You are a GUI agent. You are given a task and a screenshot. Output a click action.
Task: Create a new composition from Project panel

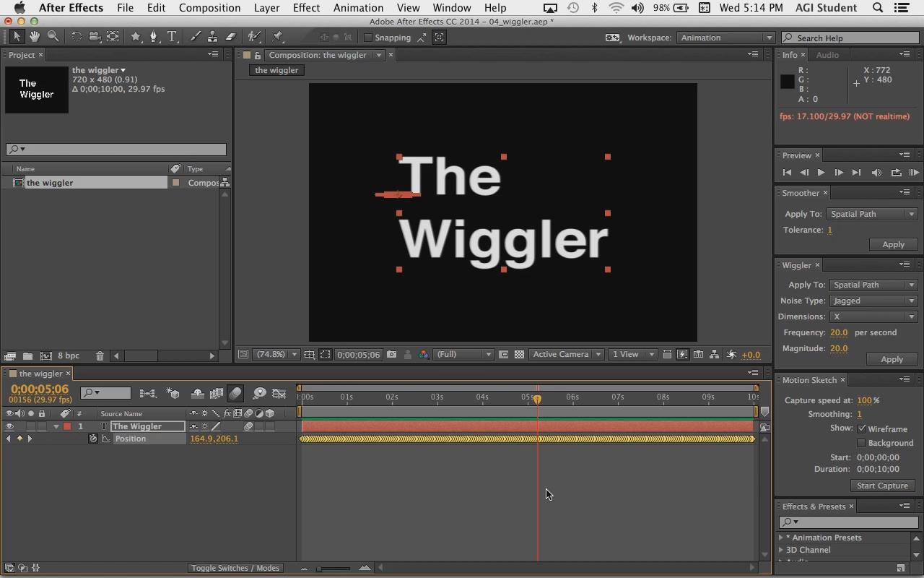pos(46,355)
